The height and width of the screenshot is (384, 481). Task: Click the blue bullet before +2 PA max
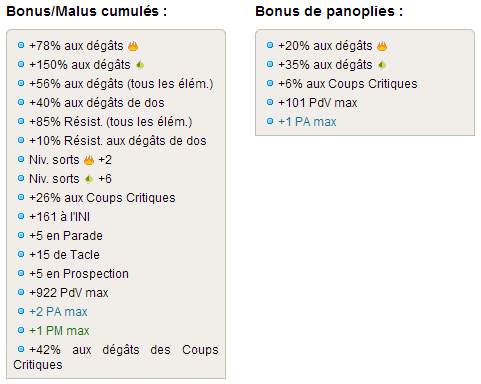[x=21, y=311]
